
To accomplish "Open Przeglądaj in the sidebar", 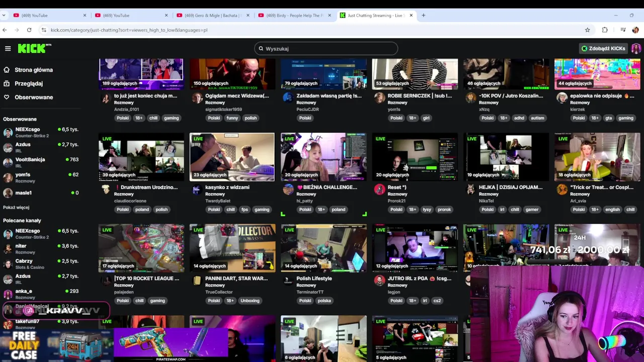I will pos(29,83).
